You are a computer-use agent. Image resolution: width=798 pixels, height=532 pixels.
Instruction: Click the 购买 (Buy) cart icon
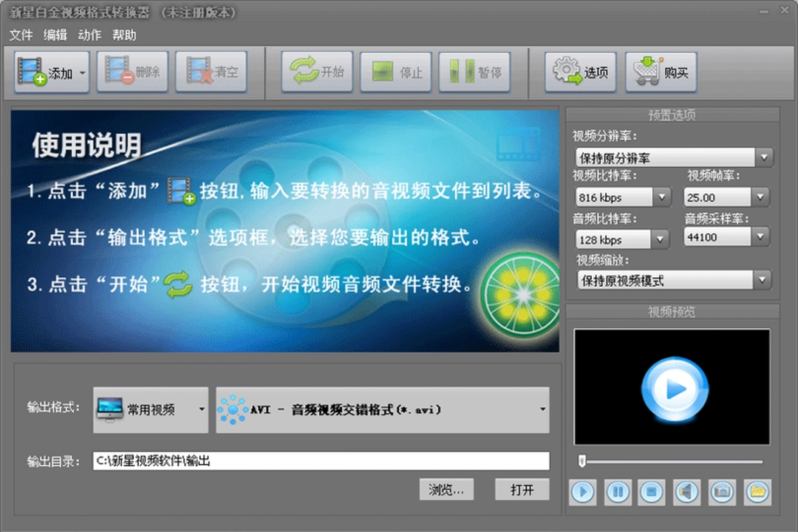pyautogui.click(x=660, y=72)
